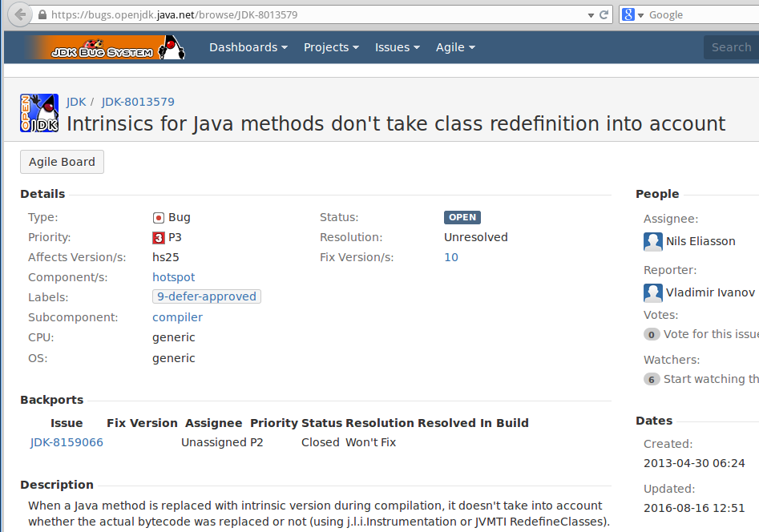
Task: Click the JDK project avatar beside the title
Action: [39, 112]
